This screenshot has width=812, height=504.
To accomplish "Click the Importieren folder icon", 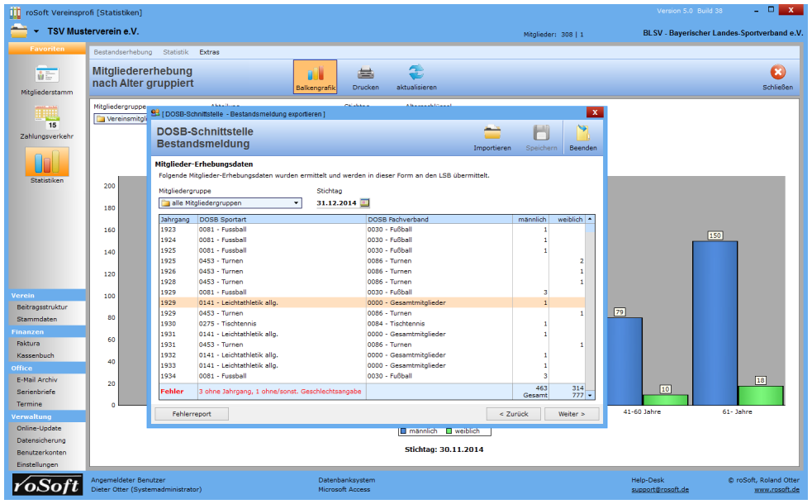I will click(x=491, y=134).
